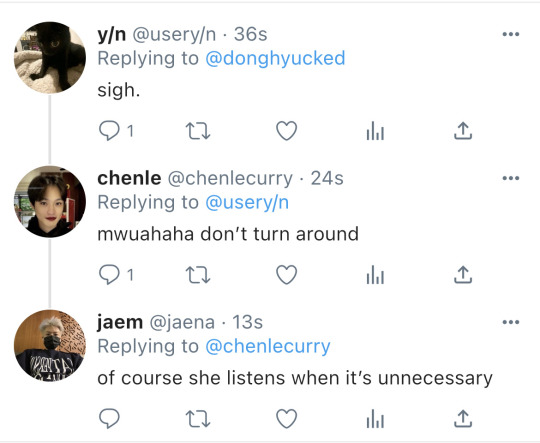Viewport: 540px width, 443px height.
Task: Open more options on y/n's tweet
Action: [x=511, y=34]
